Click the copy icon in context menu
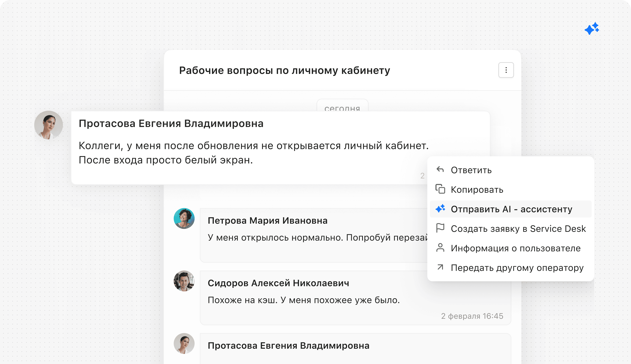 point(440,189)
